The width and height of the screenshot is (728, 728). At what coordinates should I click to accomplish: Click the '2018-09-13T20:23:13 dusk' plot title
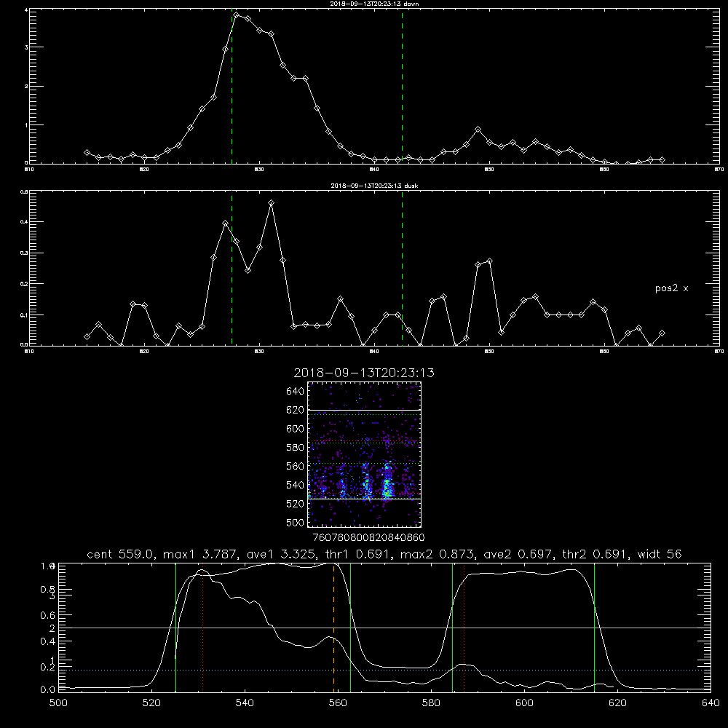pos(374,186)
